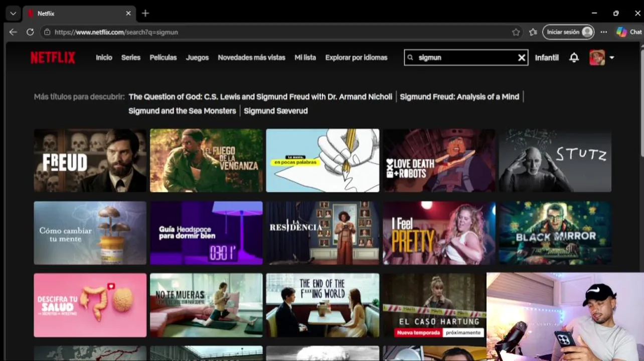Open Sigmund Freud: Analysis of a Mind
The width and height of the screenshot is (644, 361).
[459, 97]
